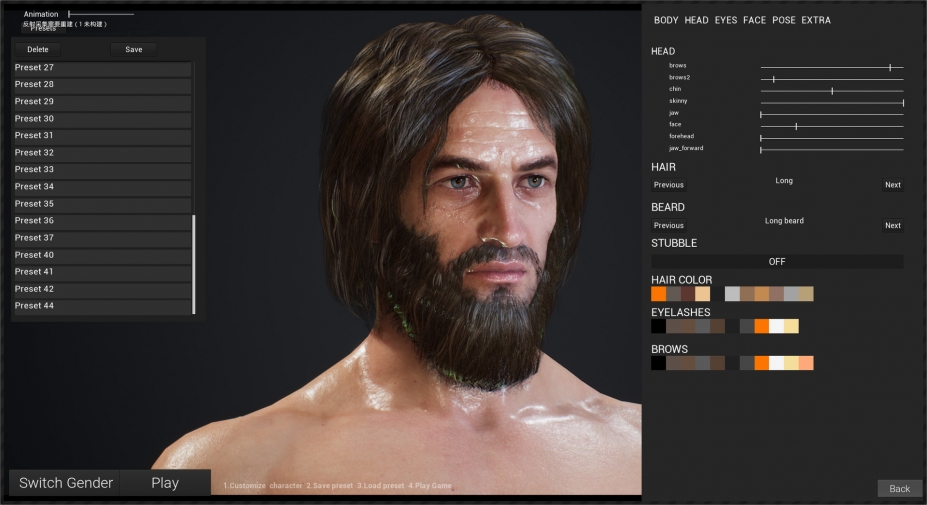
Task: Toggle the STUBBLE OFF switch
Action: 777,261
